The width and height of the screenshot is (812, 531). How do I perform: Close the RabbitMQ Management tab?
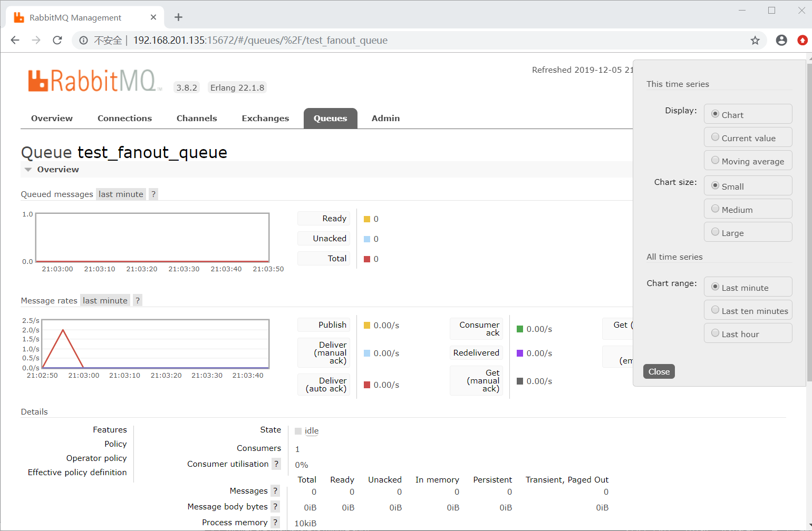click(153, 17)
